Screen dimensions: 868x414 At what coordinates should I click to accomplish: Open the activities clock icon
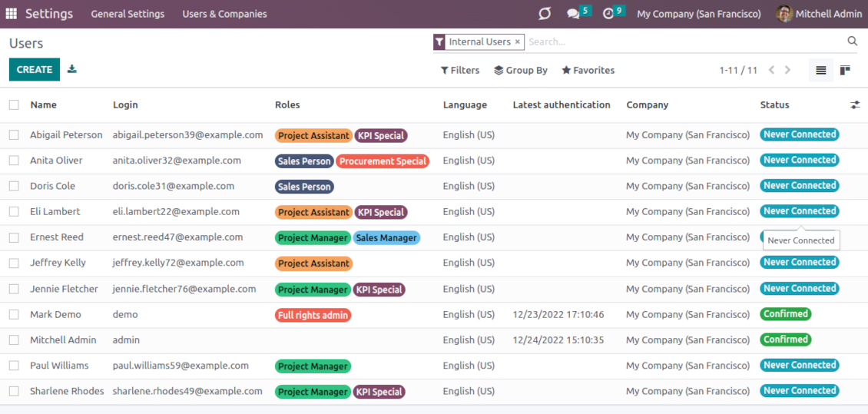pyautogui.click(x=608, y=14)
